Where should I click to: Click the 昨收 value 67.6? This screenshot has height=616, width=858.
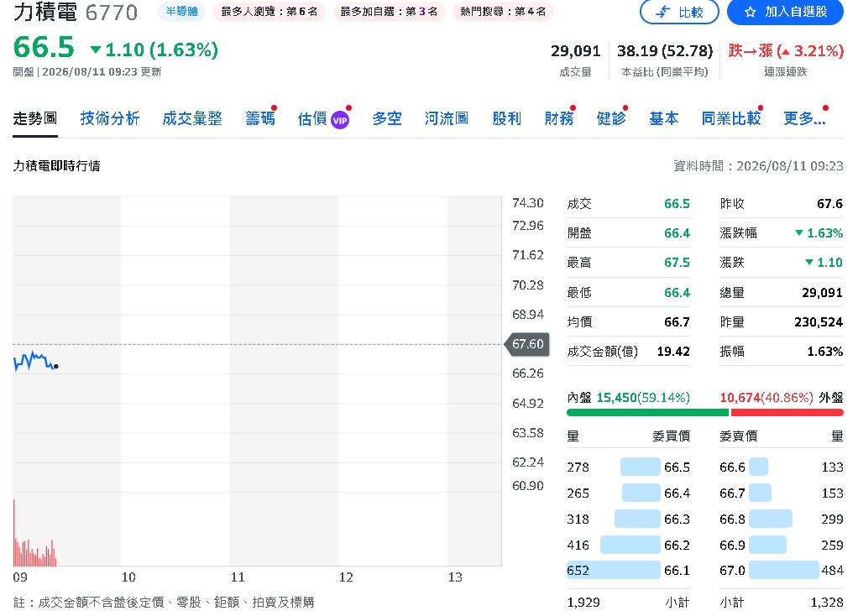pos(829,204)
